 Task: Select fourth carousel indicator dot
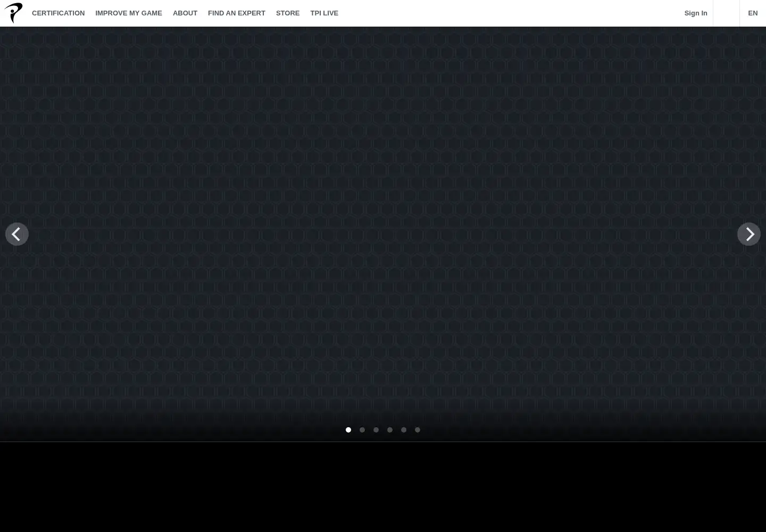coord(390,430)
